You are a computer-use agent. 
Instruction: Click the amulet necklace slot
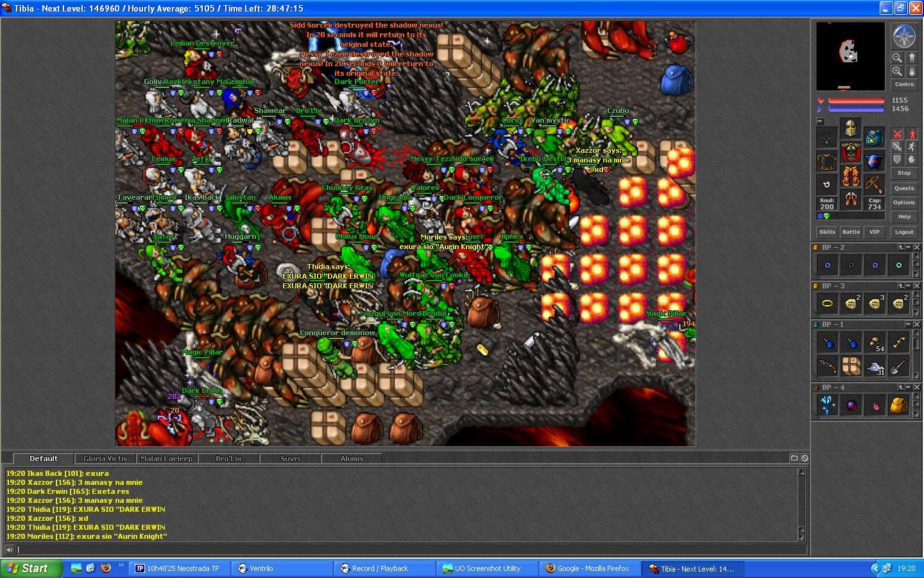tap(827, 137)
